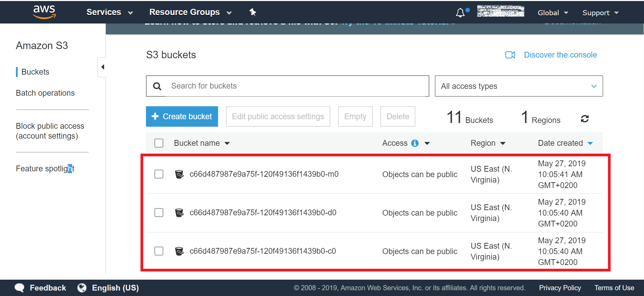Click 'Objects can be public' for -c0 bucket
Screen dimensions: 644x296
420,251
